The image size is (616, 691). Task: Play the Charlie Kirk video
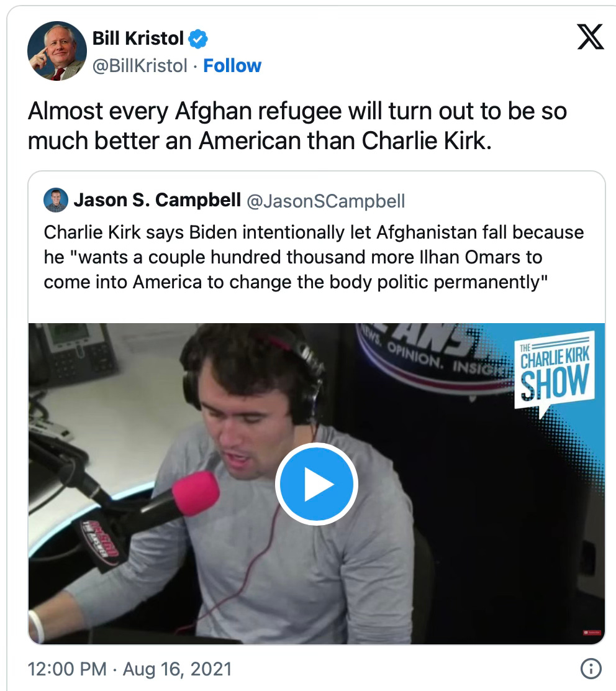(316, 484)
